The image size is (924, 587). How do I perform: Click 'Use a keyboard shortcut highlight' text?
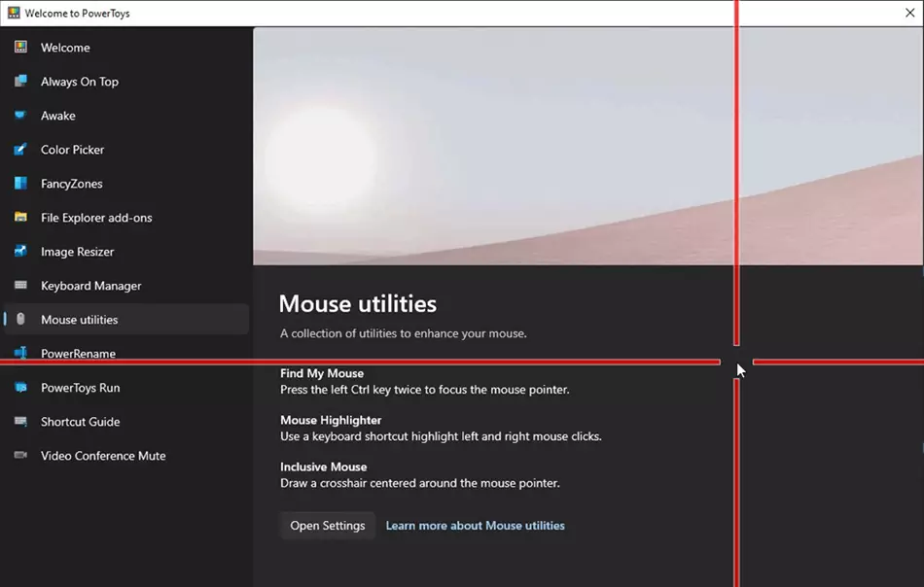pyautogui.click(x=441, y=436)
